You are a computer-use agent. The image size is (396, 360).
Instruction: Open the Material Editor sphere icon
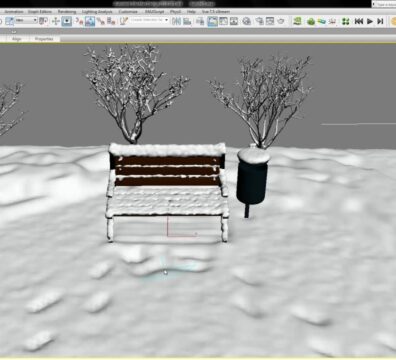pos(246,21)
